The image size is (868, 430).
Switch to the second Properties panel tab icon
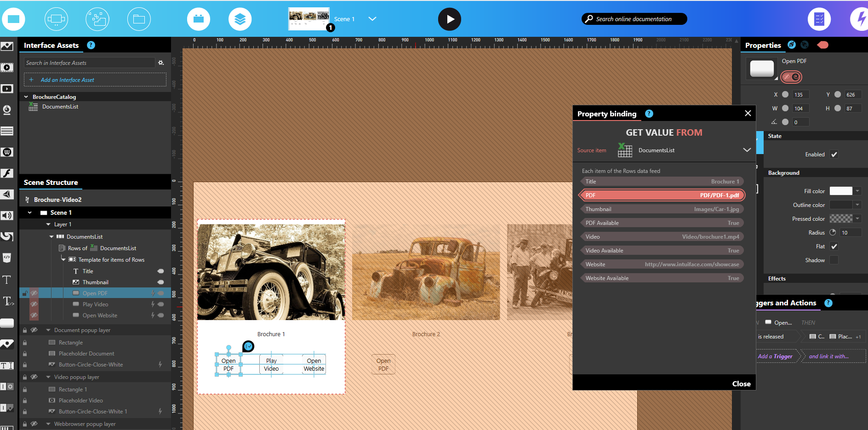coord(791,45)
